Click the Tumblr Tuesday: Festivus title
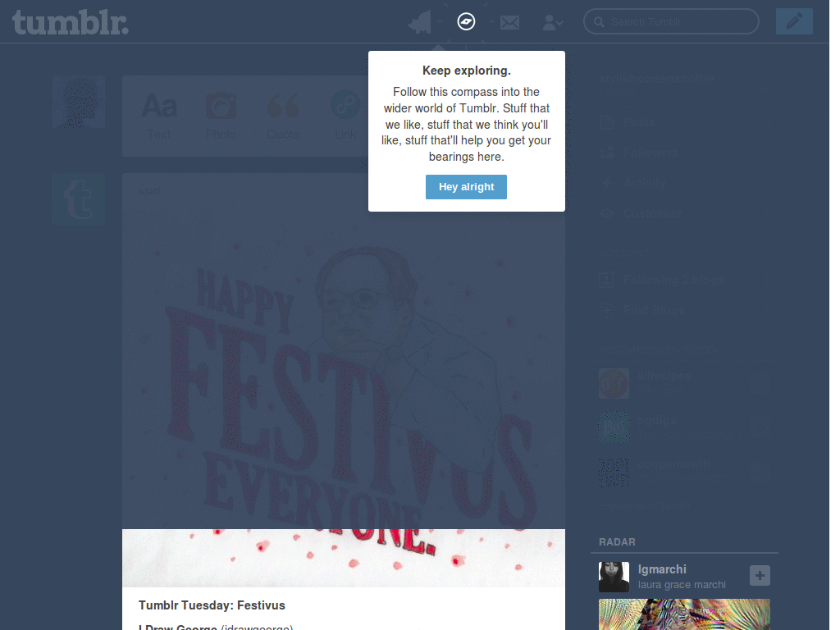 [212, 605]
